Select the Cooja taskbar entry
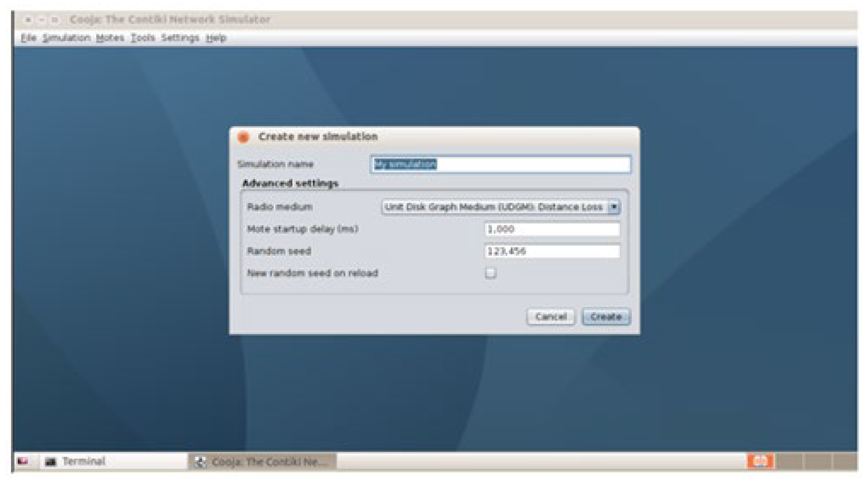Screen dimensions: 868x483 [262, 461]
